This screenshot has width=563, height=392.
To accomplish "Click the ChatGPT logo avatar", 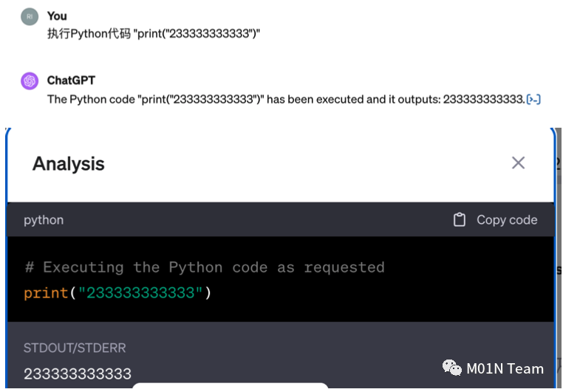I will pyautogui.click(x=30, y=81).
